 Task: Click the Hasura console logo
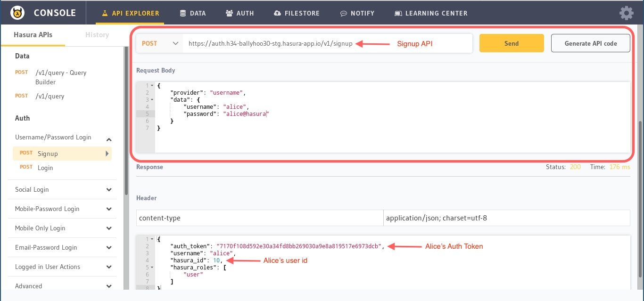(x=17, y=13)
